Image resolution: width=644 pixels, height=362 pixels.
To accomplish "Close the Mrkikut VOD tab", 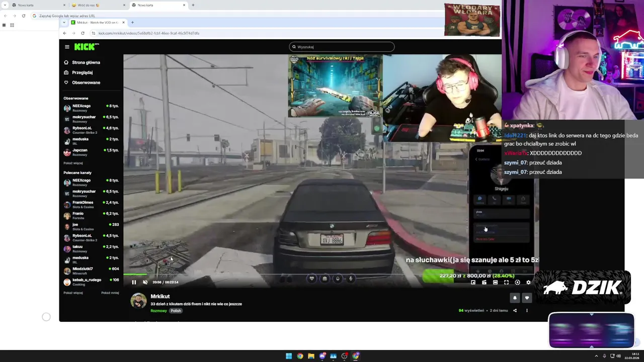I will coord(123,23).
